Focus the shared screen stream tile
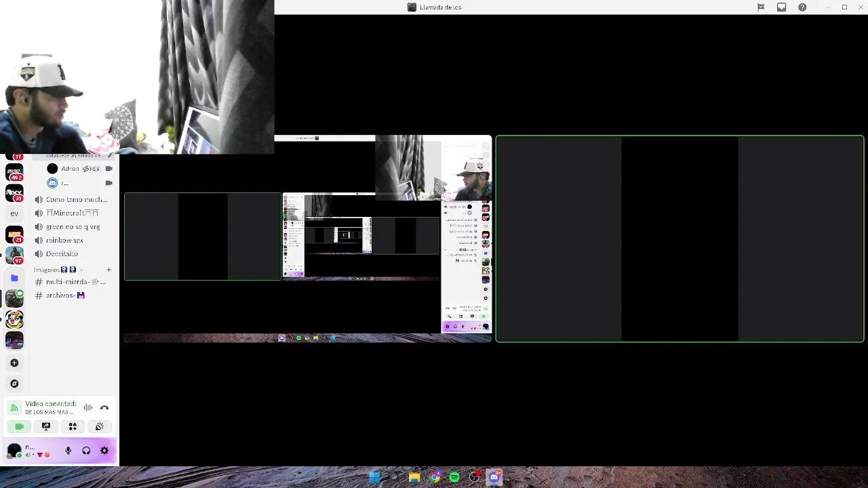868x488 pixels. pyautogui.click(x=307, y=239)
